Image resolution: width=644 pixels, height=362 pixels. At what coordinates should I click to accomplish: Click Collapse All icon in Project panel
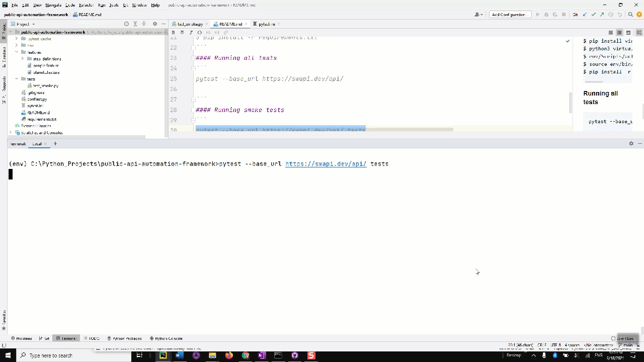click(x=144, y=24)
